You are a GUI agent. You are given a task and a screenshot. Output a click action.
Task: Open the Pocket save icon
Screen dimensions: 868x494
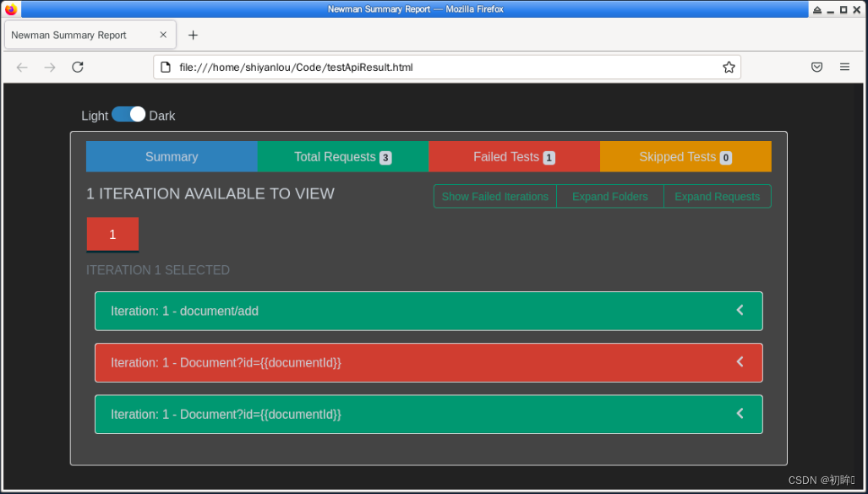point(816,68)
